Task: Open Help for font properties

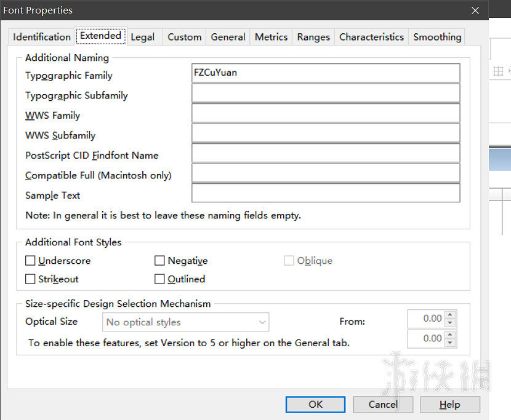Action: pyautogui.click(x=449, y=404)
